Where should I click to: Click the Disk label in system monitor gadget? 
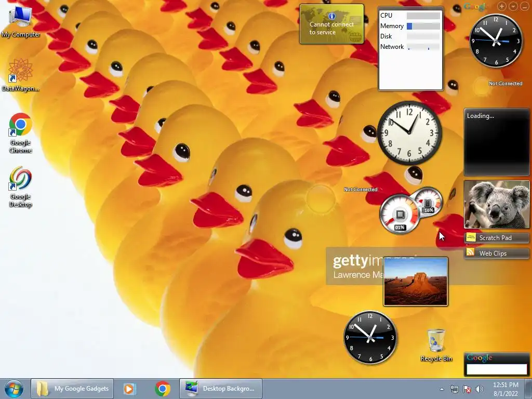coord(386,36)
